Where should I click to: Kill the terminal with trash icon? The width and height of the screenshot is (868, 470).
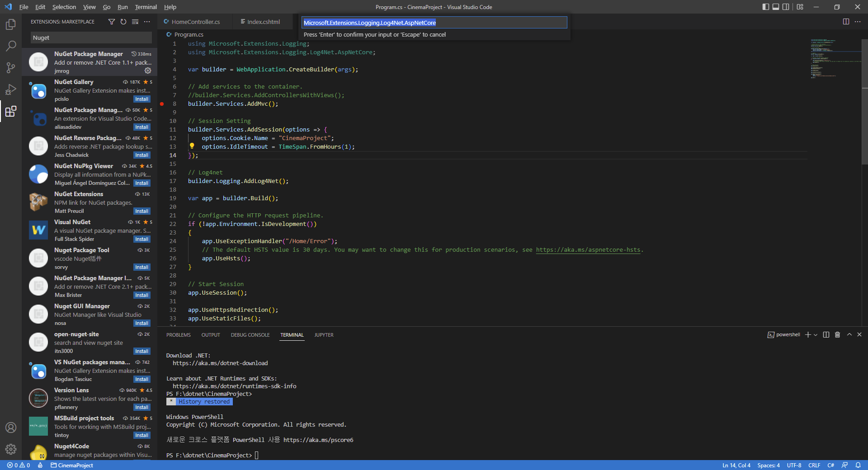[837, 335]
